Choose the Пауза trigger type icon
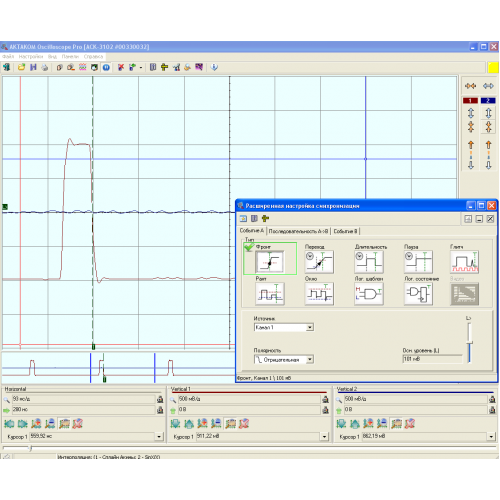500x500 pixels. pos(418,262)
